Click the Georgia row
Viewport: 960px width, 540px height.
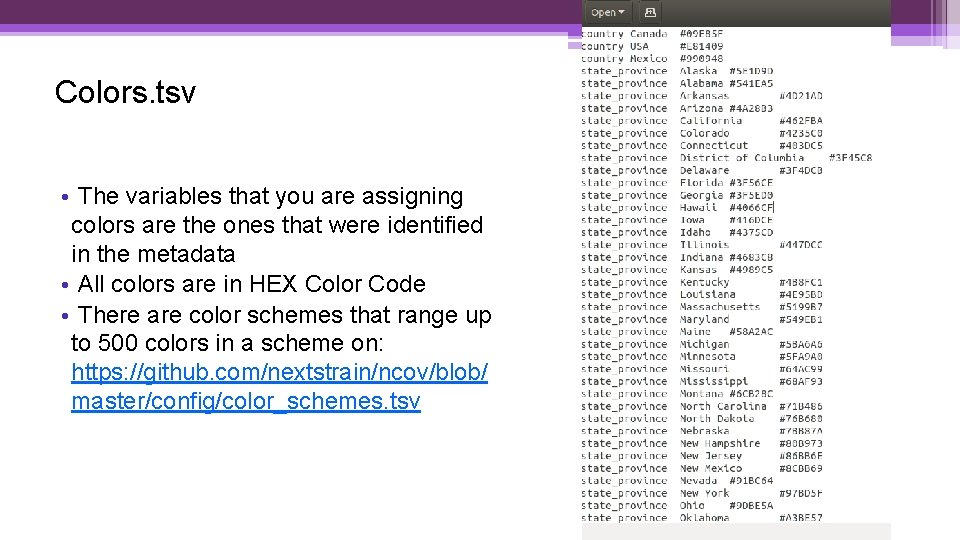[677, 195]
